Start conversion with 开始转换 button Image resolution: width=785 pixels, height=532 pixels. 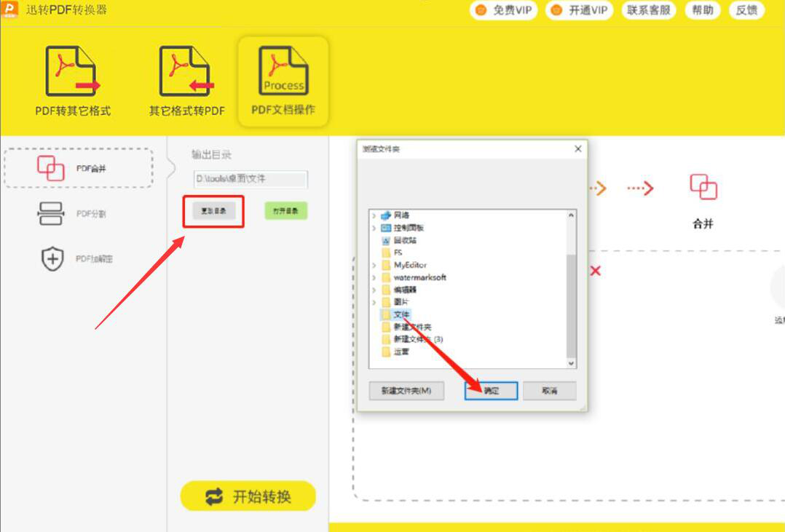(248, 496)
